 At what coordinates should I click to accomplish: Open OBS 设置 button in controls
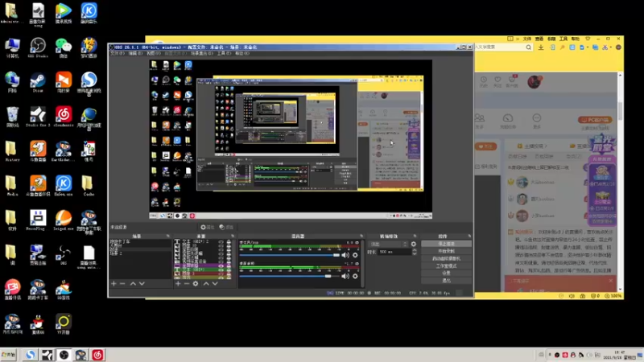click(446, 274)
